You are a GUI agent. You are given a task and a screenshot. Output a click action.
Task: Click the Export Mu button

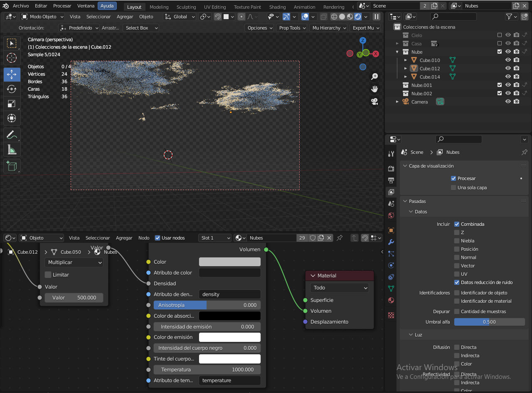click(366, 28)
